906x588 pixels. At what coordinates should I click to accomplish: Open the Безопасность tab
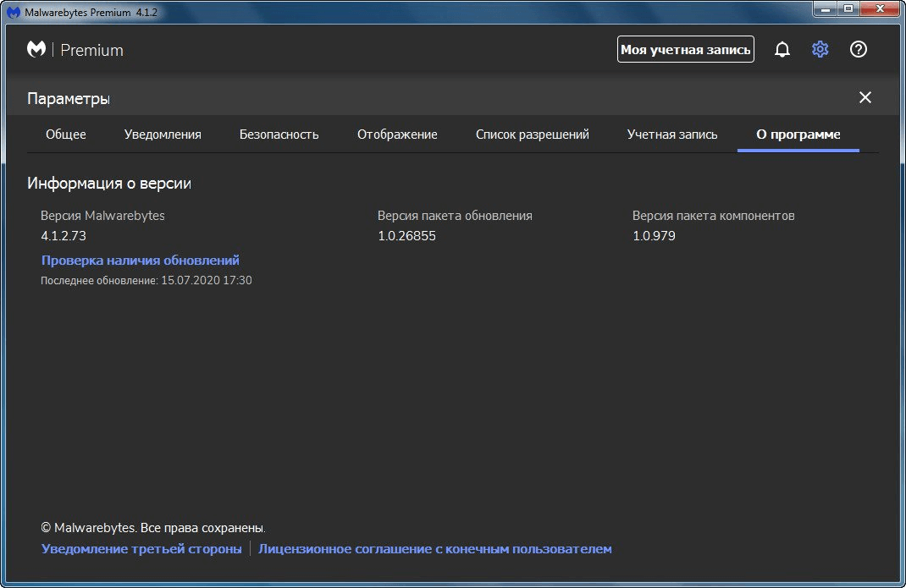279,135
